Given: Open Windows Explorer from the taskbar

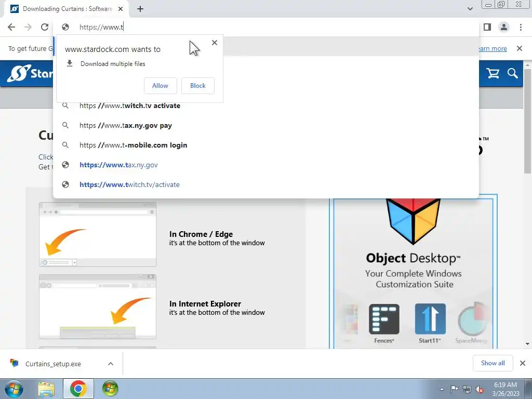Looking at the screenshot, I should [x=46, y=389].
